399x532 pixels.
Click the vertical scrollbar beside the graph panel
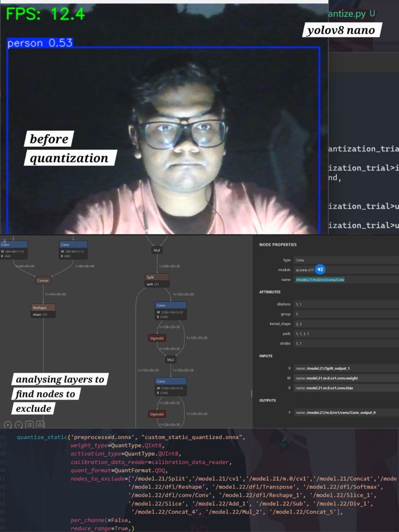pos(252,393)
